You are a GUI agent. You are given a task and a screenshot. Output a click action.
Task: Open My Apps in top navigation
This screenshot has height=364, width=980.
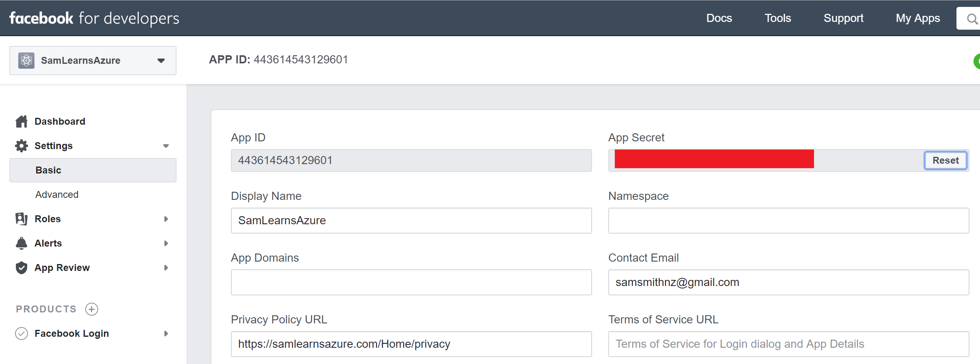click(x=918, y=18)
